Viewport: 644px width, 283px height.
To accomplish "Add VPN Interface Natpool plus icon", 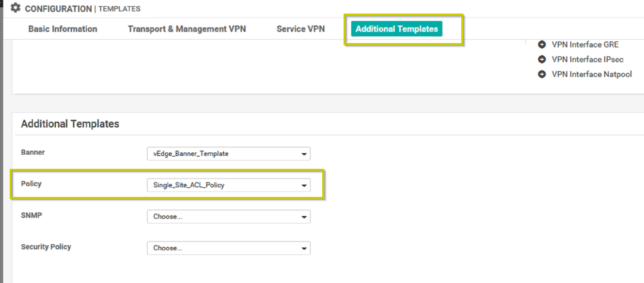I will pos(542,74).
